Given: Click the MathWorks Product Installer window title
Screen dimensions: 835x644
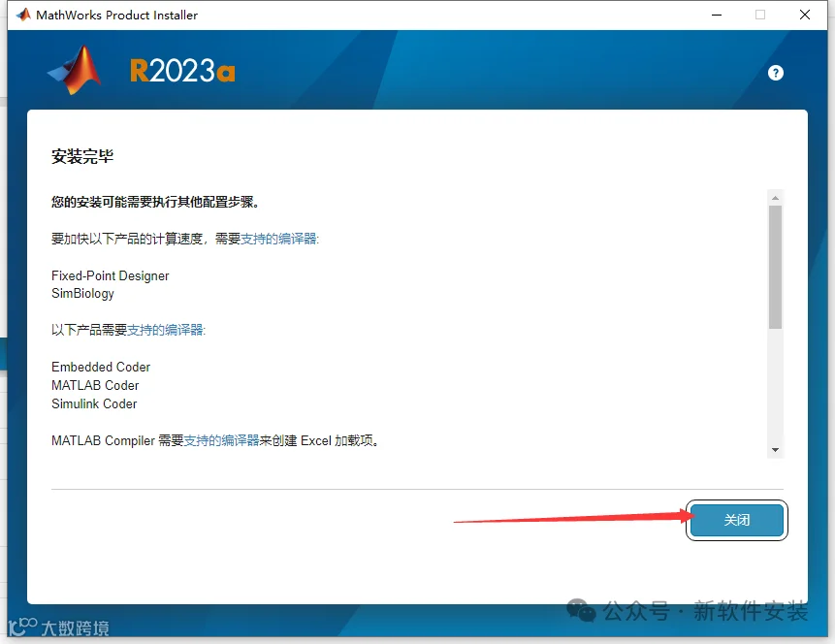Looking at the screenshot, I should [116, 15].
